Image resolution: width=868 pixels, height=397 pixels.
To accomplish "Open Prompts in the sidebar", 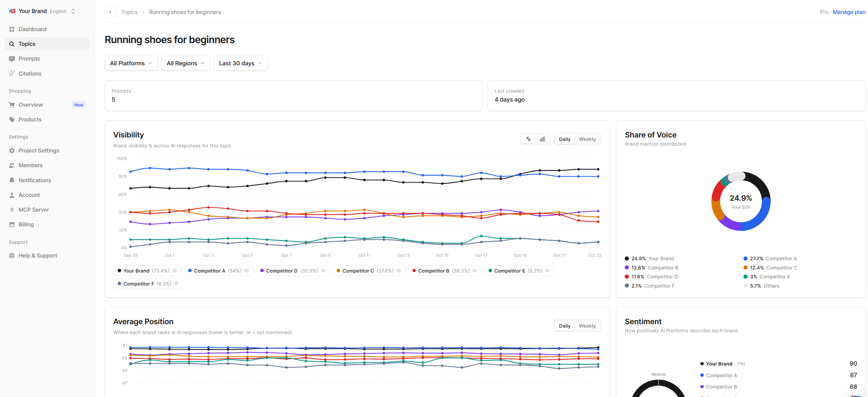I will [47, 58].
